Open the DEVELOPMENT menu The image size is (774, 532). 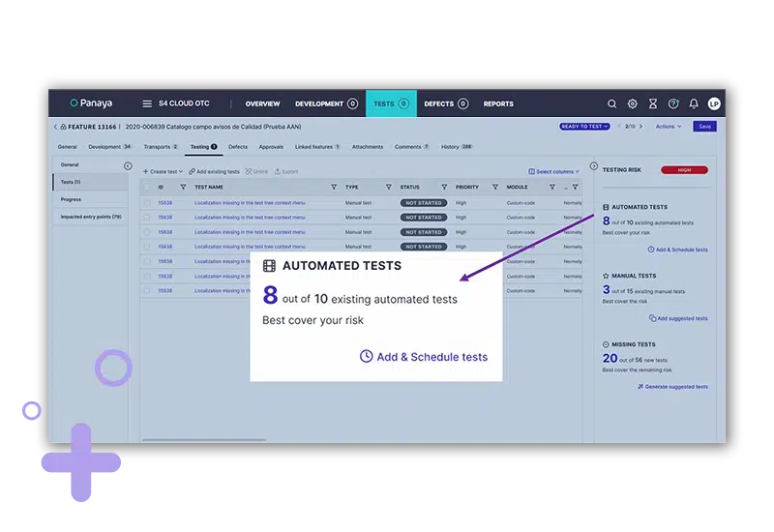(326, 103)
